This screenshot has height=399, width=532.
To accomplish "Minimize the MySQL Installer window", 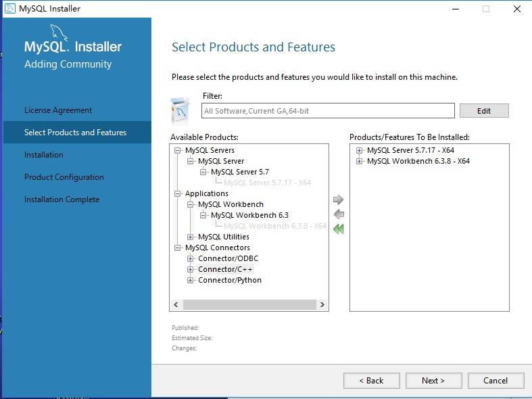I will coord(456,9).
